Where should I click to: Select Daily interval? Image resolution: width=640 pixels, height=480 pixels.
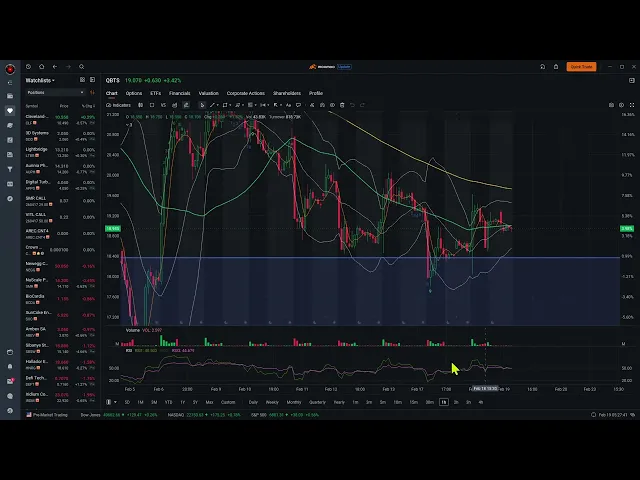point(253,402)
